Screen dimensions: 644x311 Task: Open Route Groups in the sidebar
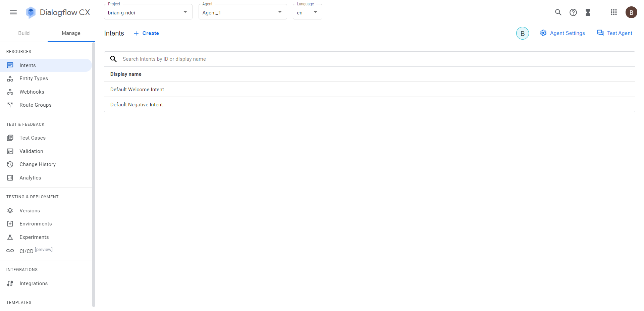pyautogui.click(x=46, y=105)
